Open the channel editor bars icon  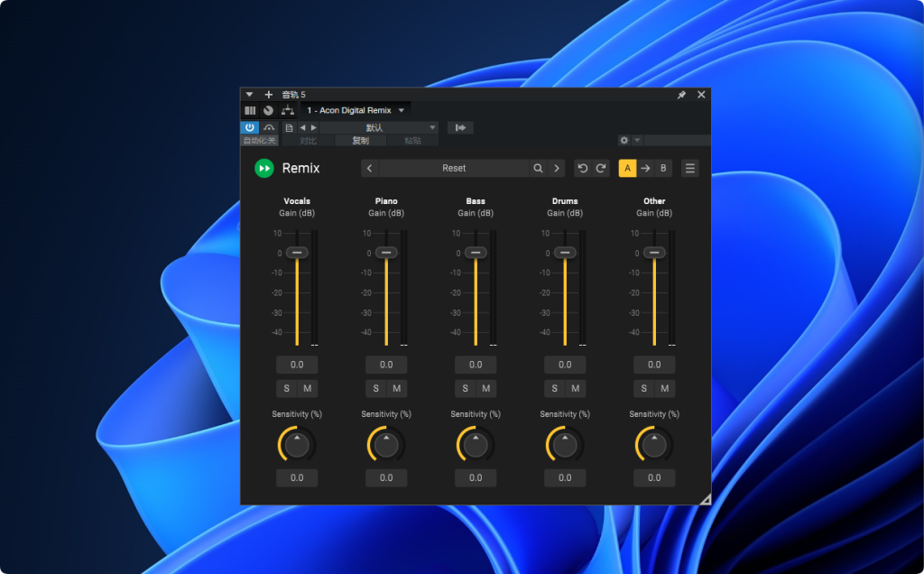251,110
